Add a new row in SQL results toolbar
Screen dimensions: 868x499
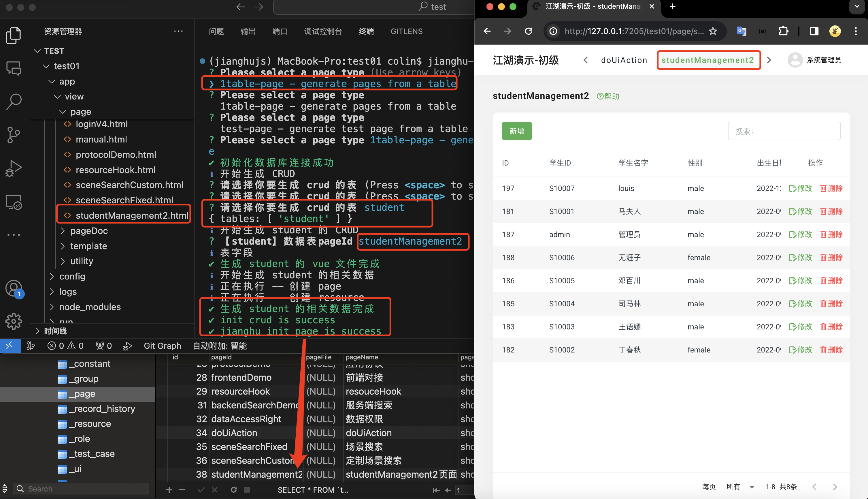coord(169,490)
